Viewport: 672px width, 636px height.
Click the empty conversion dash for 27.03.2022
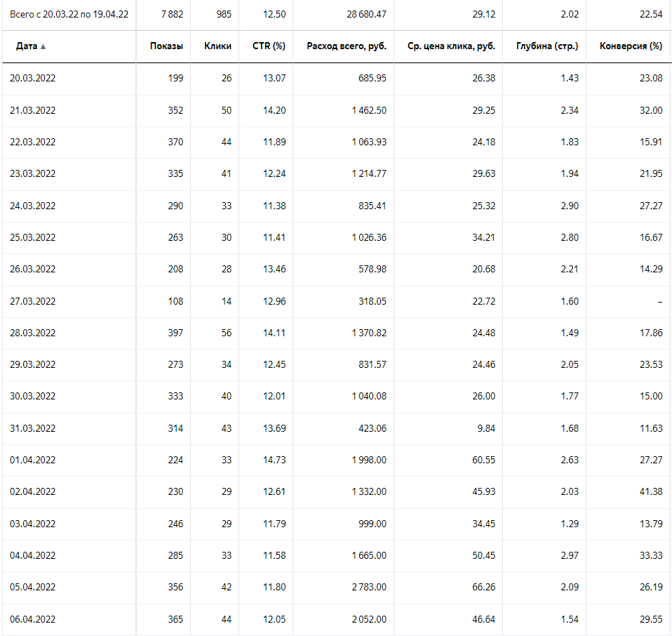pyautogui.click(x=659, y=301)
